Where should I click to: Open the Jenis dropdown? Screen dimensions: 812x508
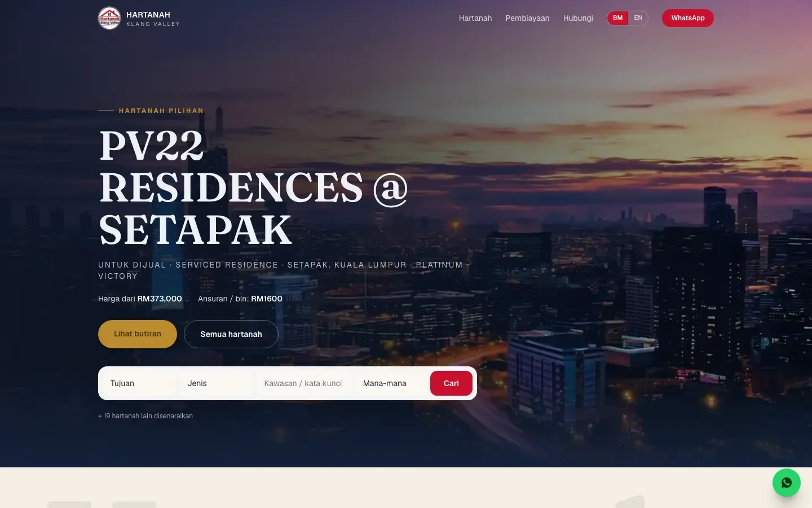pos(217,383)
